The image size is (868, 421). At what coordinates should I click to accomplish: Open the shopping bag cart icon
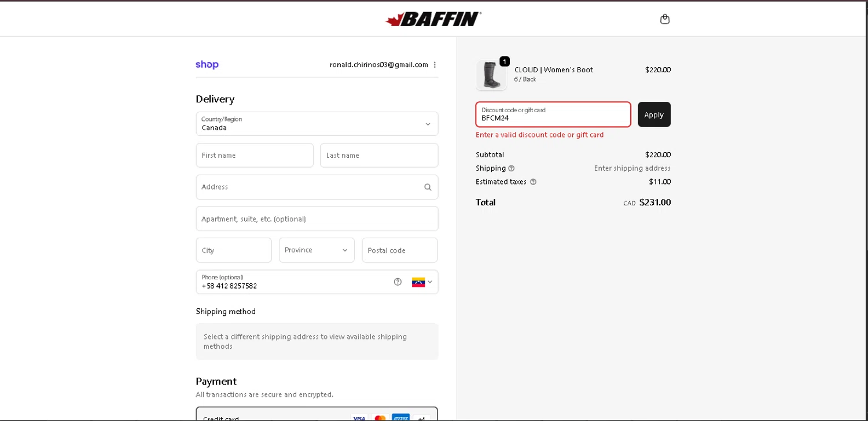[665, 19]
